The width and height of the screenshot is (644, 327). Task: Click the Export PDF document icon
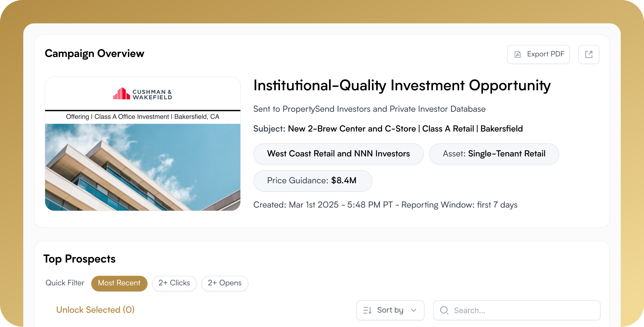(x=518, y=54)
